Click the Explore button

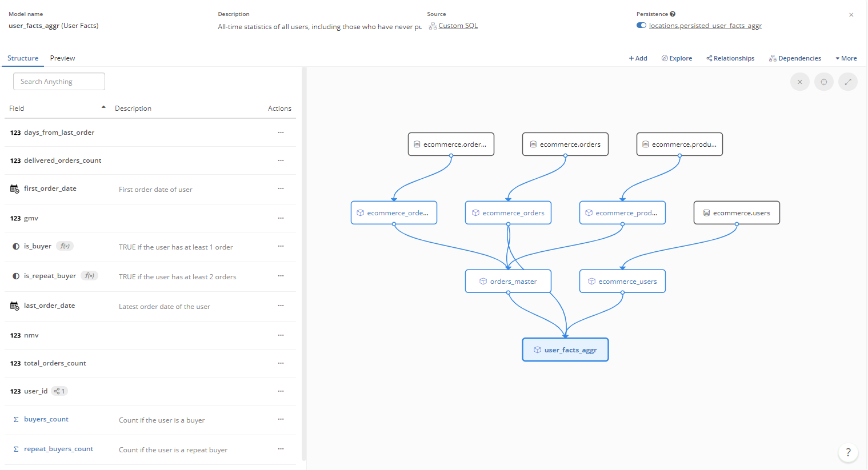pos(677,58)
